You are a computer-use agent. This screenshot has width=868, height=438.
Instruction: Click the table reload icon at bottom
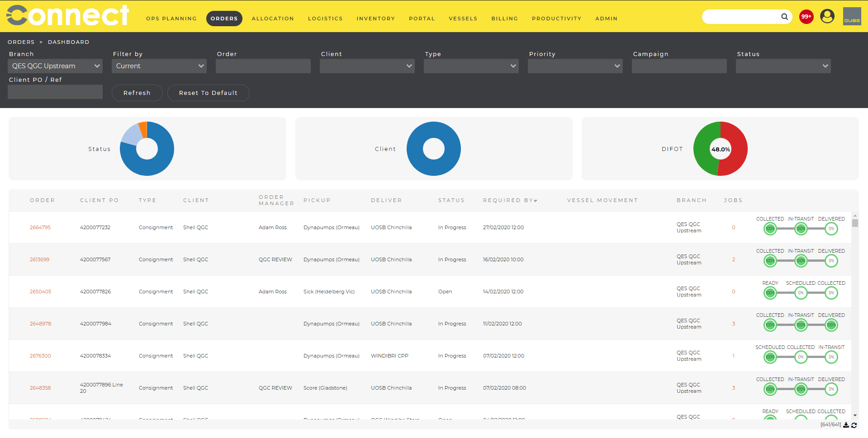click(854, 425)
